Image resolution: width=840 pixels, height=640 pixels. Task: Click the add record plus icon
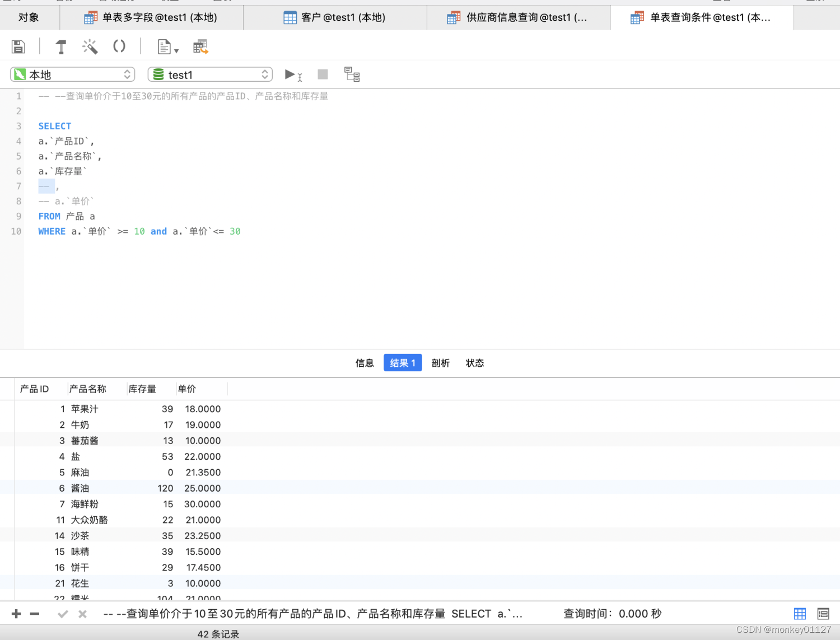tap(16, 614)
